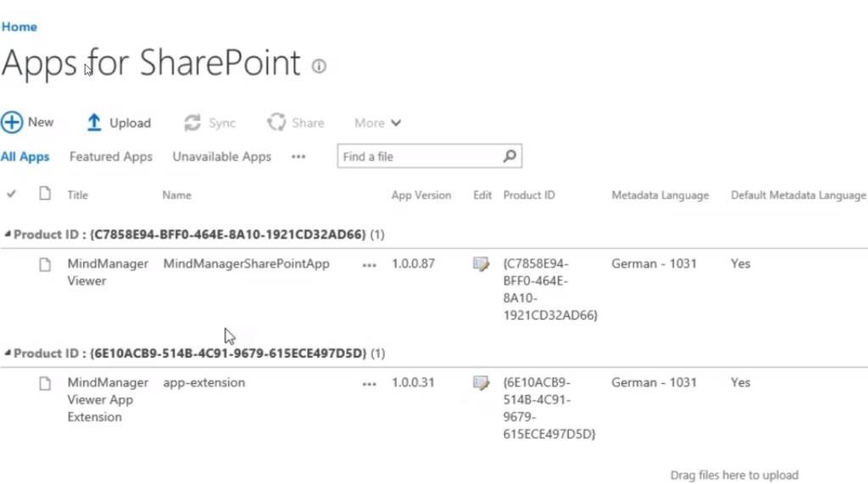The width and height of the screenshot is (868, 484).
Task: Click the Sync icon
Action: pos(192,122)
